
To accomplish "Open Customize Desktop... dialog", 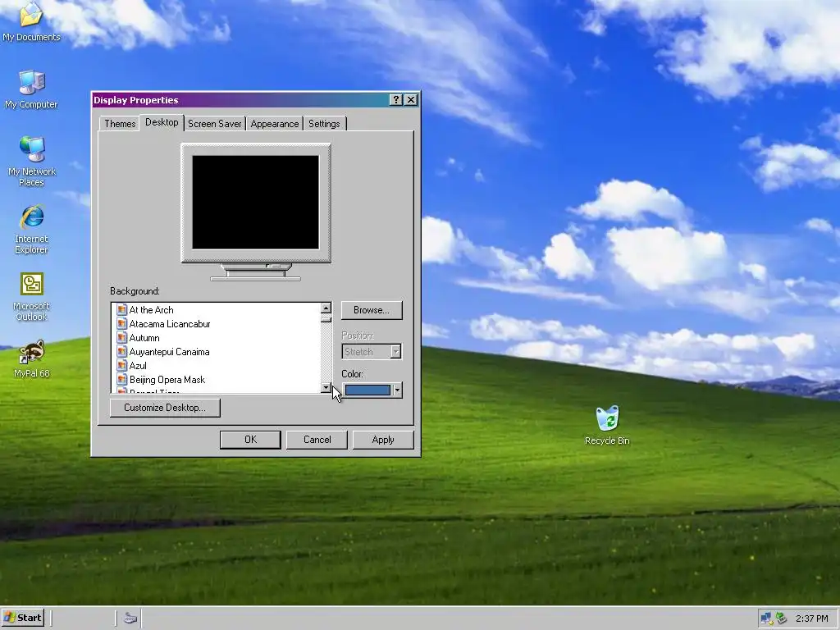I will [x=165, y=408].
